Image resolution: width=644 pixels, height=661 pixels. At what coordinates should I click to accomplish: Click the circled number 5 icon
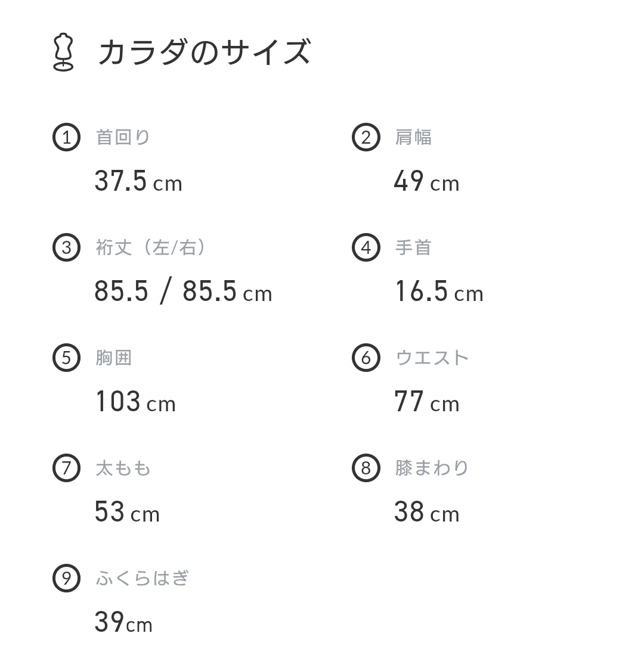pos(66,358)
